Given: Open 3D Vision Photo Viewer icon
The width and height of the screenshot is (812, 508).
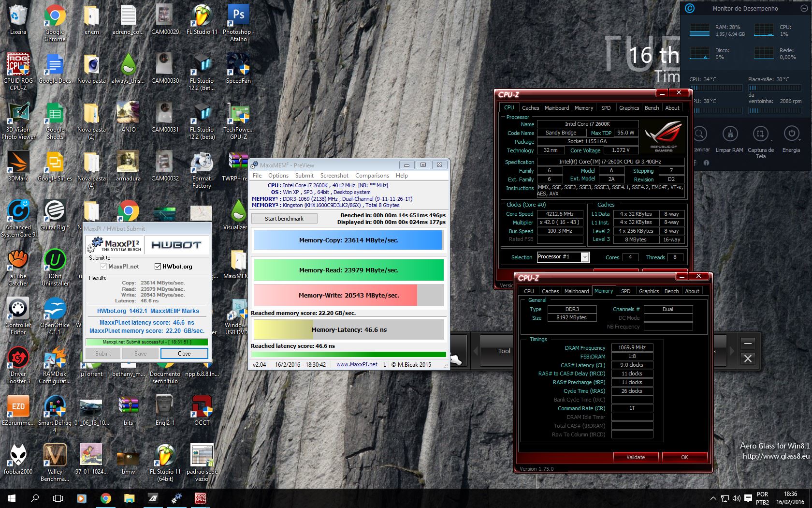Looking at the screenshot, I should point(18,120).
